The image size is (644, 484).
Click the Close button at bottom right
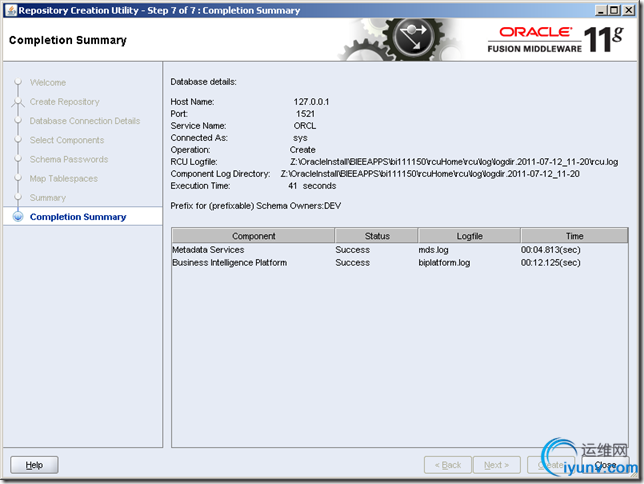(x=605, y=465)
